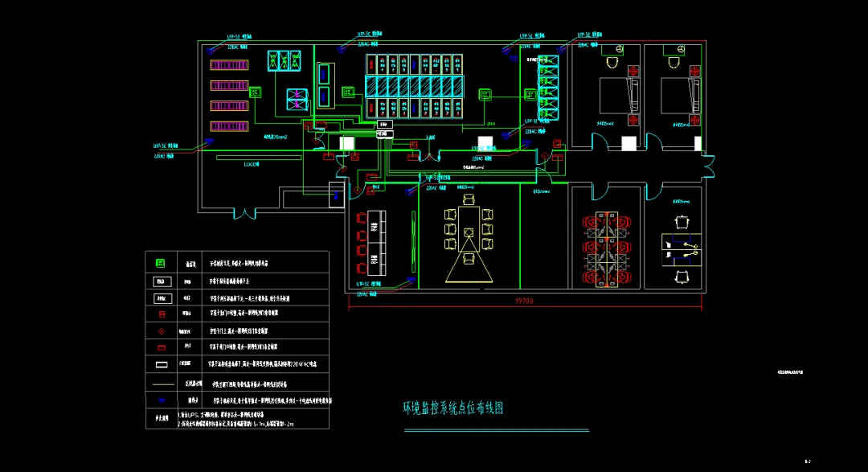
Task: Select the 'LOGO' label in the lobby
Action: (x=252, y=165)
